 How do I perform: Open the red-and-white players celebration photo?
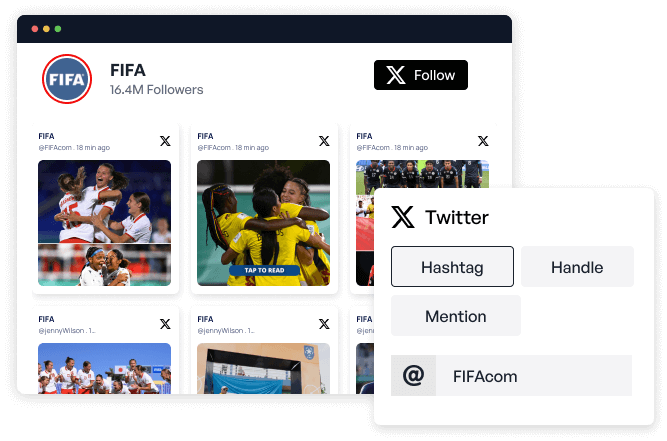[105, 223]
